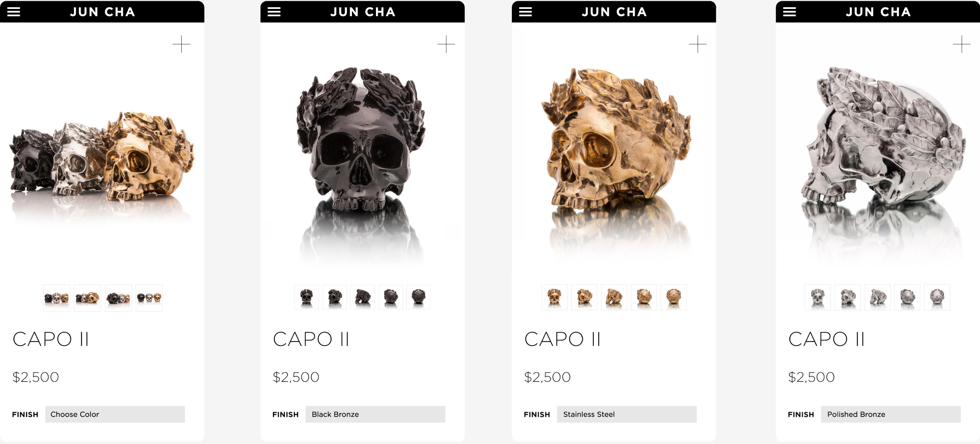The width and height of the screenshot is (980, 444).
Task: Select last thumbnail under the black skull
Action: 418,297
